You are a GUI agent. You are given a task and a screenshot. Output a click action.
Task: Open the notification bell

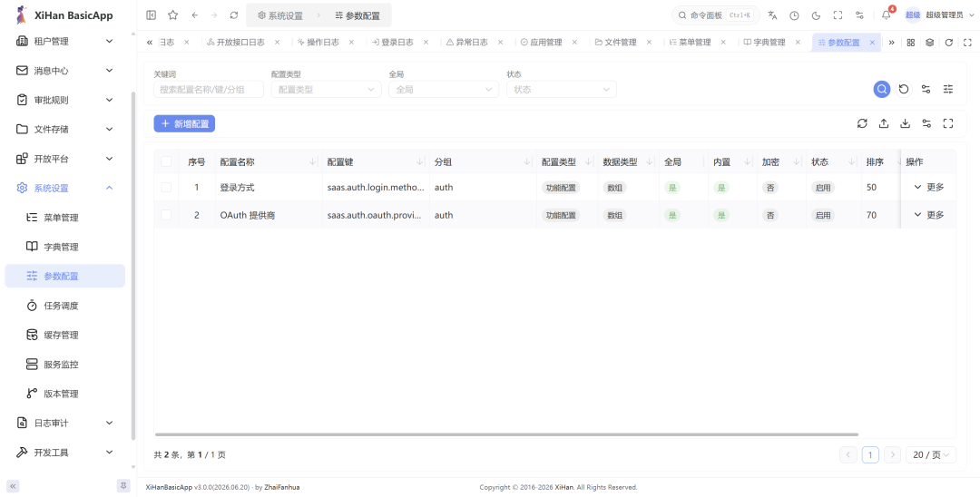pos(887,15)
